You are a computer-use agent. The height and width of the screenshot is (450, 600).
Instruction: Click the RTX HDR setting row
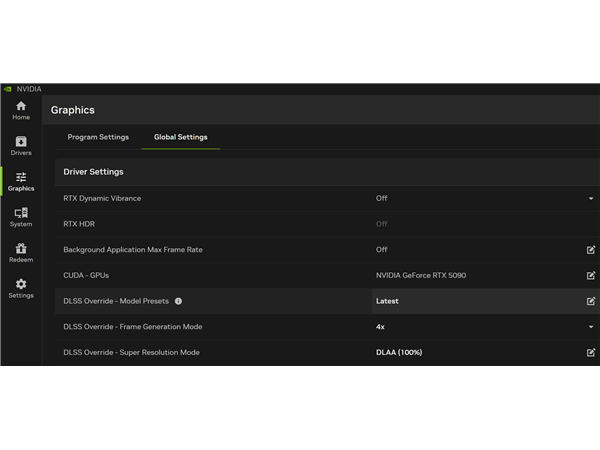(80, 224)
